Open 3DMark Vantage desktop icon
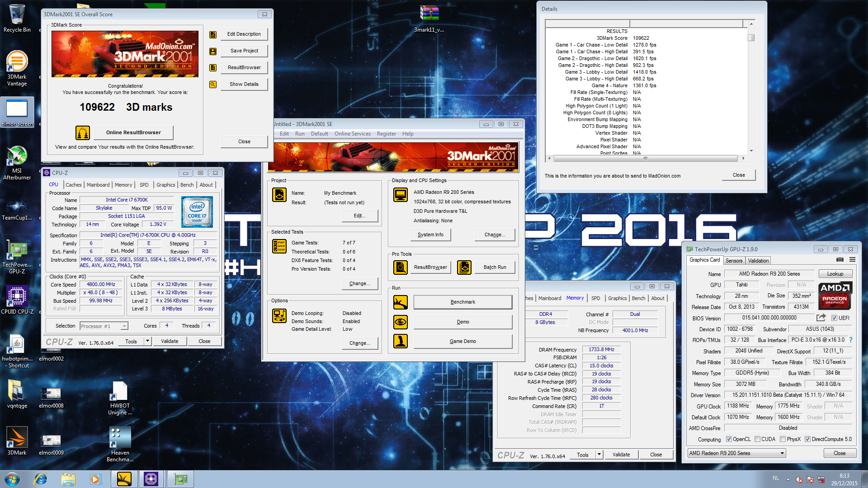This screenshot has width=868, height=488. 17,68
